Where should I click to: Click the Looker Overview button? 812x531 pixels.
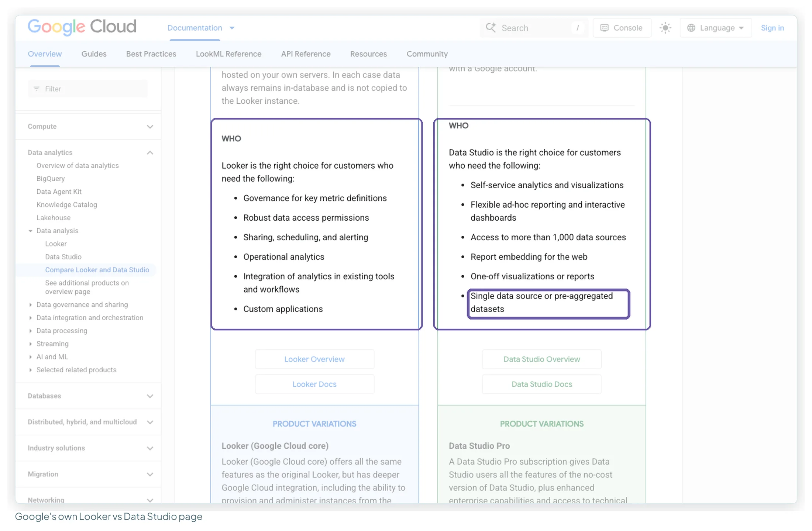point(314,359)
